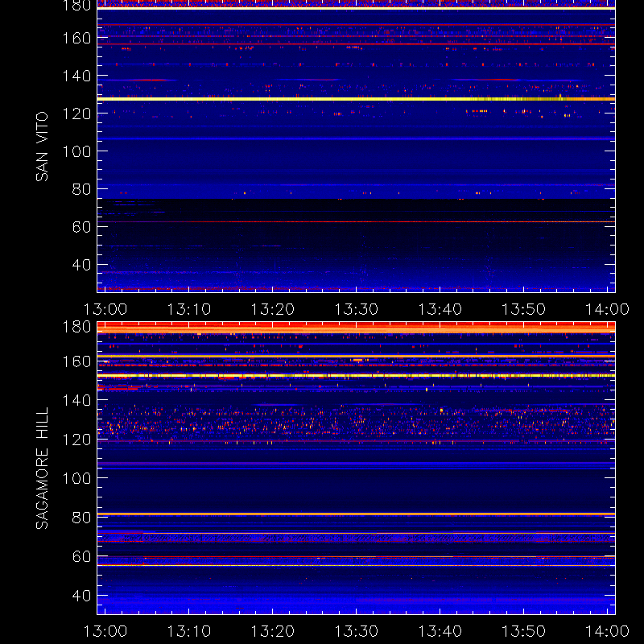
Task: Click the orange 81 MHz band in Sagamore Hill
Action: [356, 514]
